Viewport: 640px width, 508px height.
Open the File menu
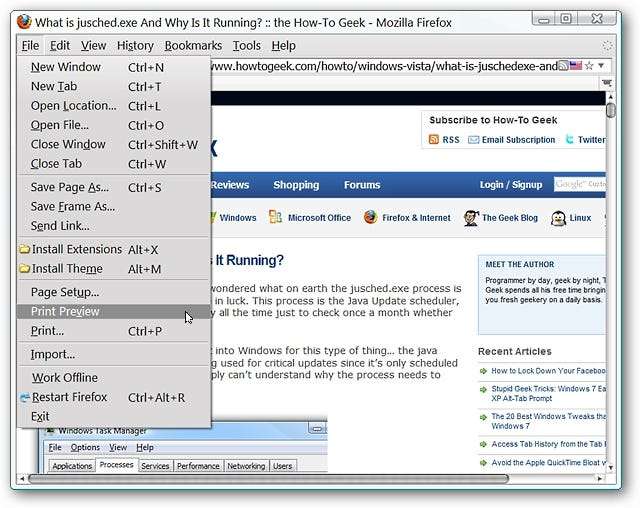coord(30,46)
